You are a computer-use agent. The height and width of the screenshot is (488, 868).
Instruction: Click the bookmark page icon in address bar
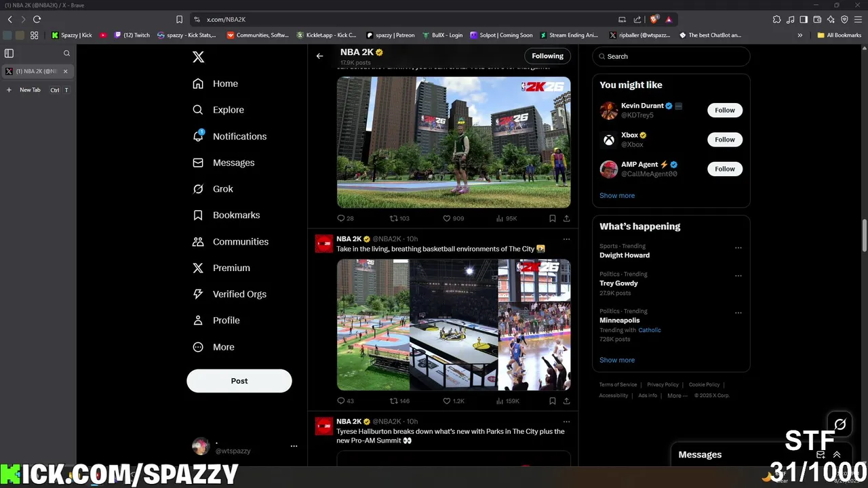179,20
